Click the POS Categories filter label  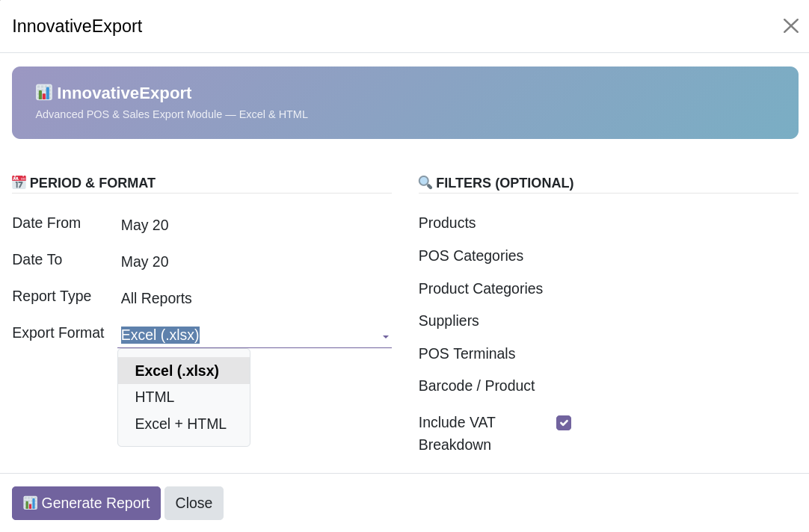(471, 256)
